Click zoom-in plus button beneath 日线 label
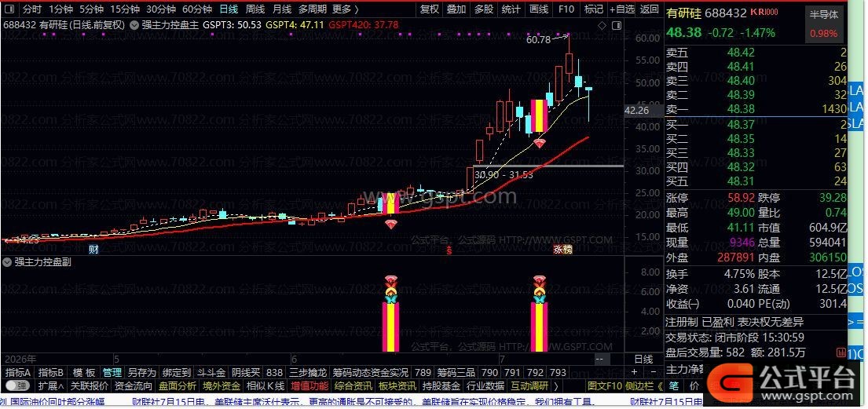Viewport: 868px width, 409px height. pyautogui.click(x=635, y=372)
